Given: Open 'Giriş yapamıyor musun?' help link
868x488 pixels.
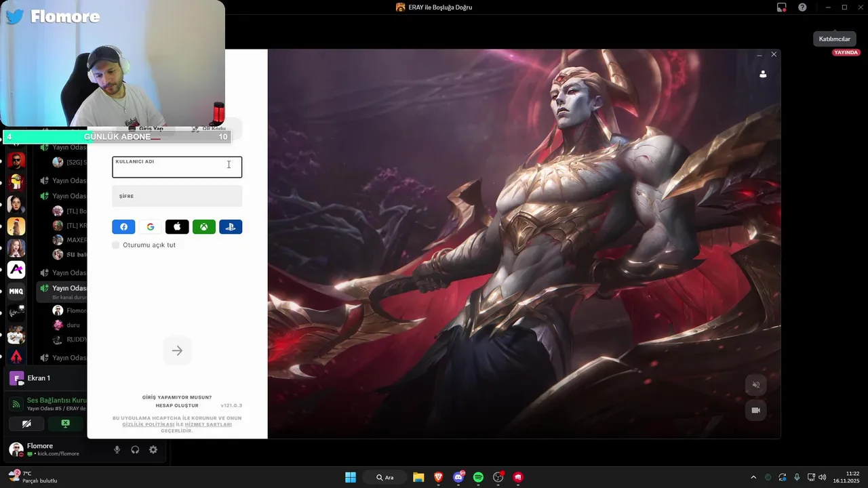Looking at the screenshot, I should (177, 397).
